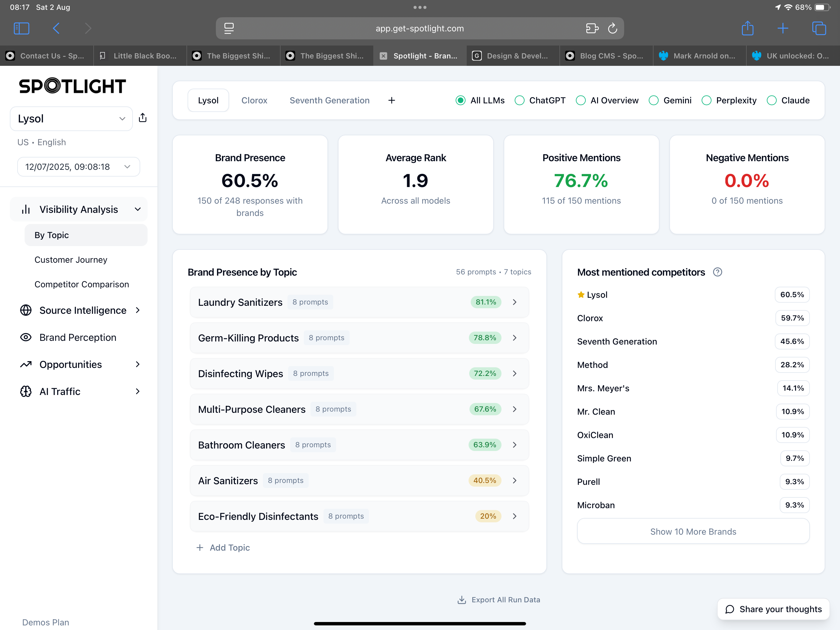
Task: Switch to the Contact Us - Sp... browser tab
Action: (x=46, y=56)
